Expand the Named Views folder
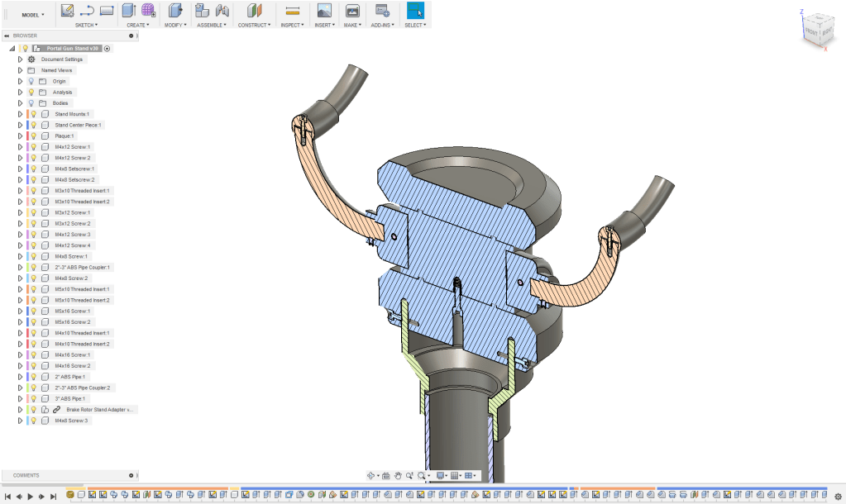Screen dimensions: 846x504 (x=20, y=70)
